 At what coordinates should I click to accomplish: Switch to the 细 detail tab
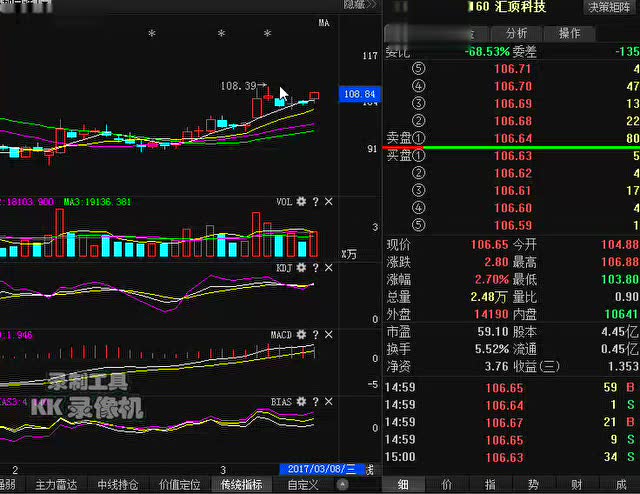click(403, 485)
